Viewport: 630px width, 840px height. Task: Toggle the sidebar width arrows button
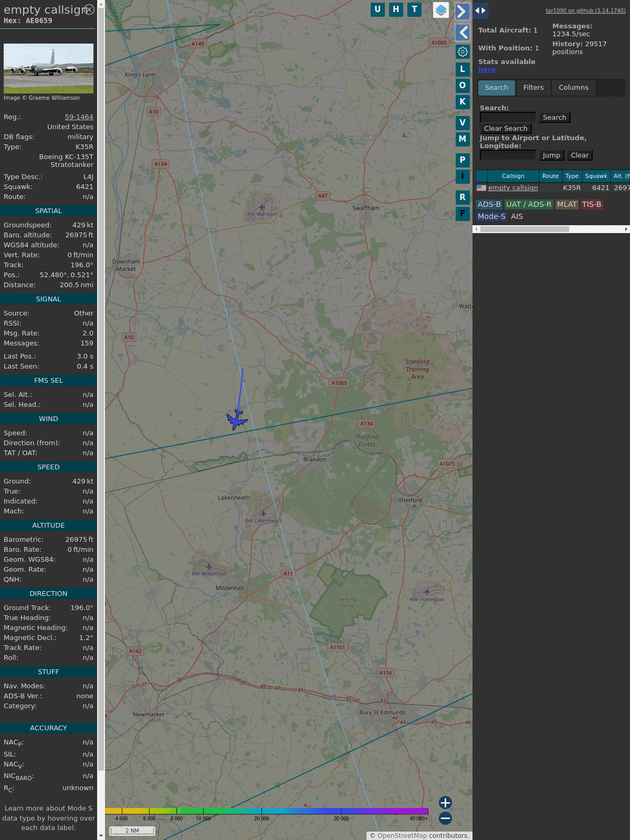point(480,10)
